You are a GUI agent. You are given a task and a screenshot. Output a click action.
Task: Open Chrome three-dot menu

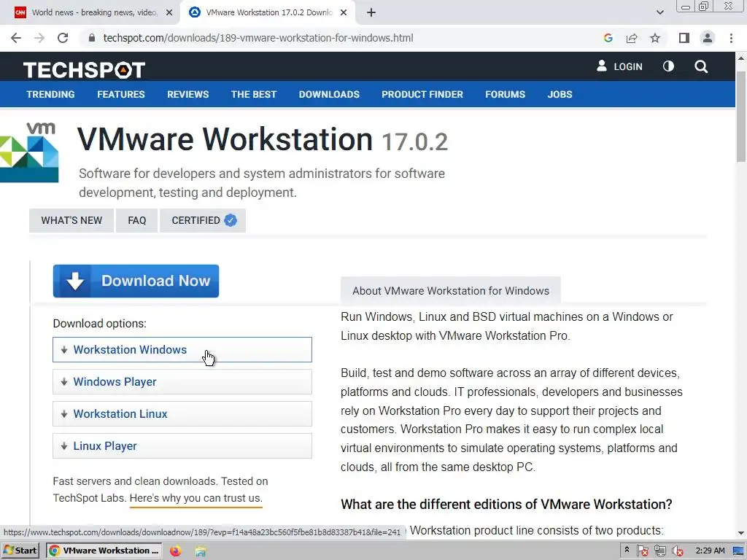click(731, 38)
